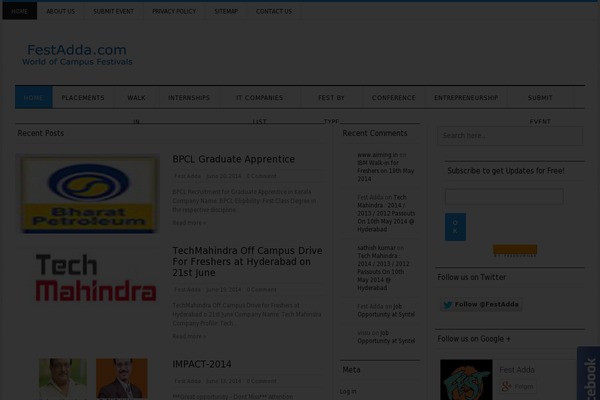600x400 pixels.
Task: Click Read more under BPCL post
Action: pyautogui.click(x=189, y=223)
